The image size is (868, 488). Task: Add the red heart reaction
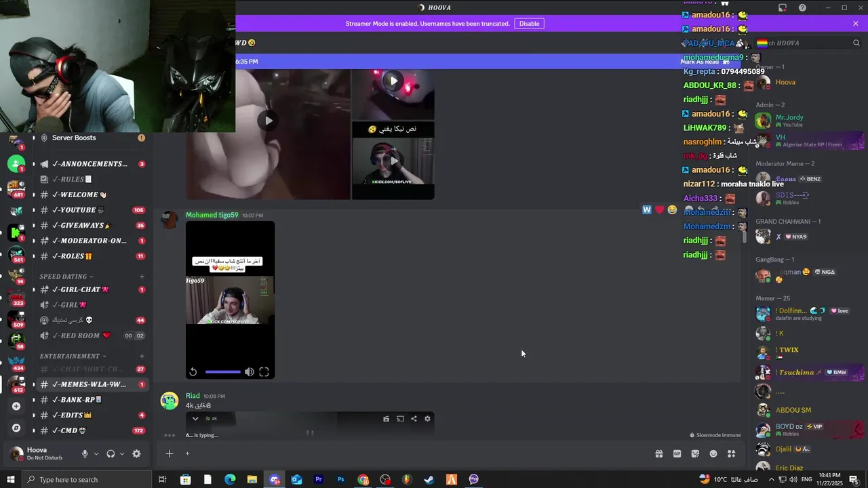pyautogui.click(x=659, y=210)
